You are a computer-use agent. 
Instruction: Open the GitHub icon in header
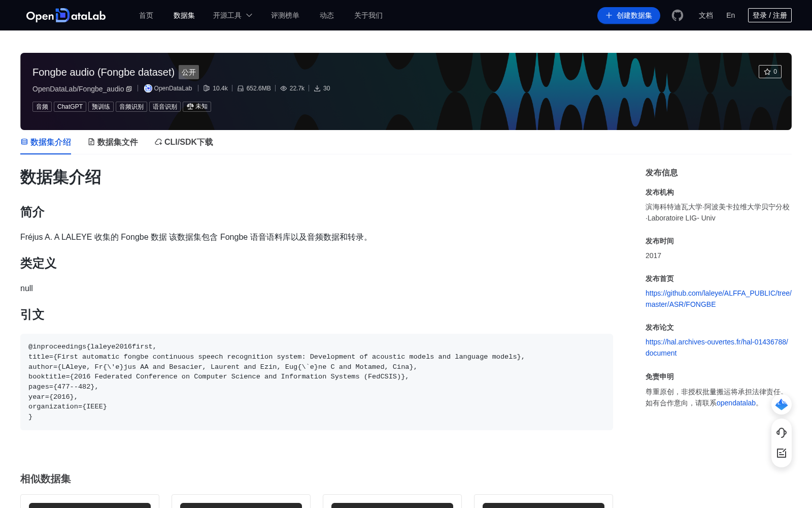(678, 15)
